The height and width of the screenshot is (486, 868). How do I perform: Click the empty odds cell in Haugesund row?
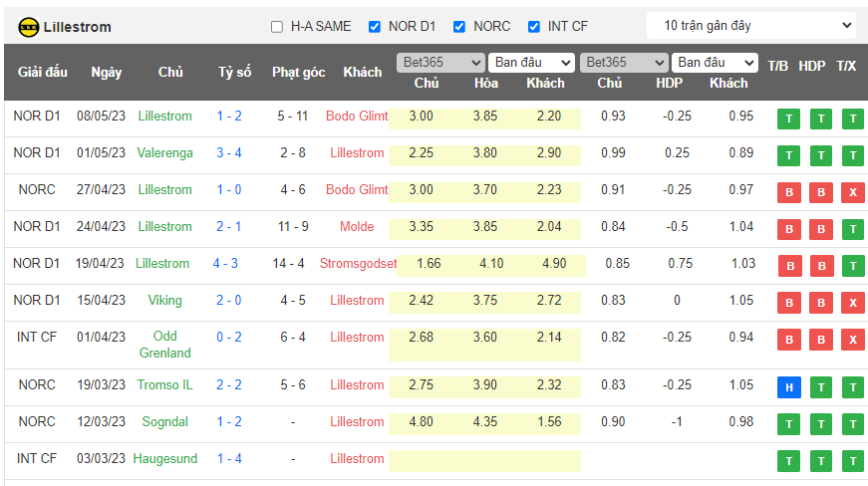click(484, 460)
